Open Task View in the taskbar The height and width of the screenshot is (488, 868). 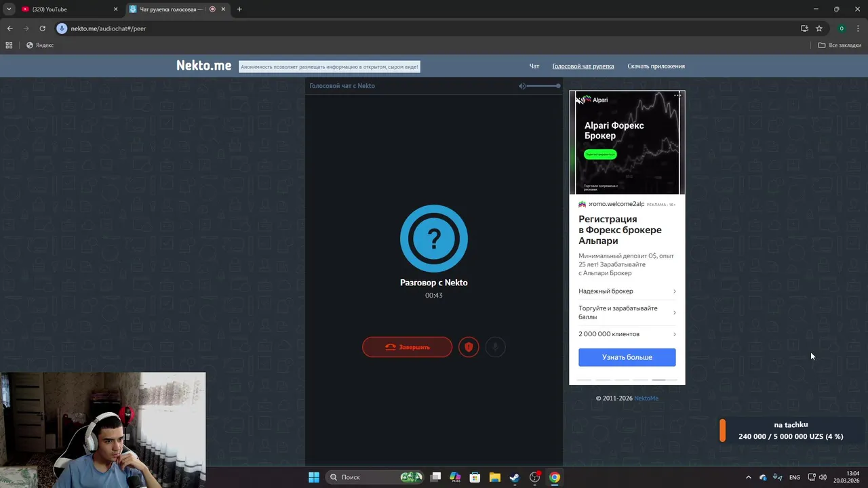pos(435,477)
